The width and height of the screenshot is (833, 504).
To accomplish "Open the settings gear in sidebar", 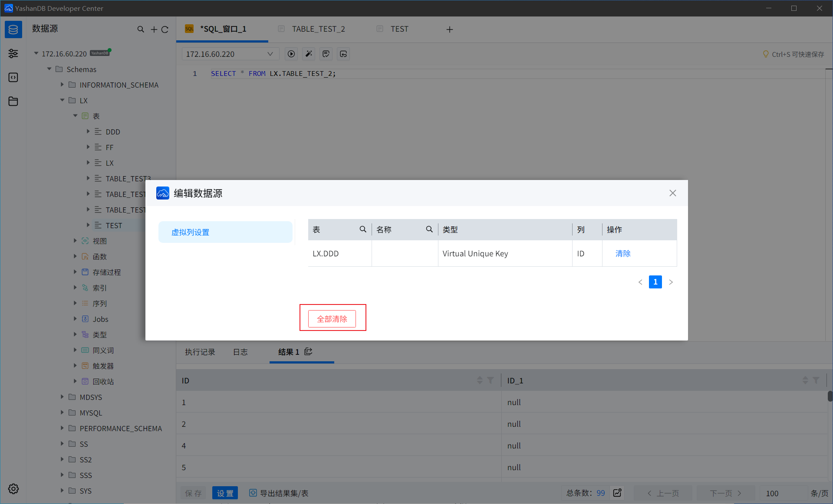I will click(13, 489).
